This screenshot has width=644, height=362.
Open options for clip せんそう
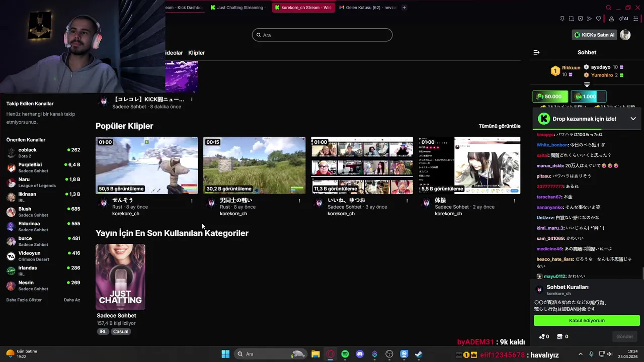coord(192,201)
